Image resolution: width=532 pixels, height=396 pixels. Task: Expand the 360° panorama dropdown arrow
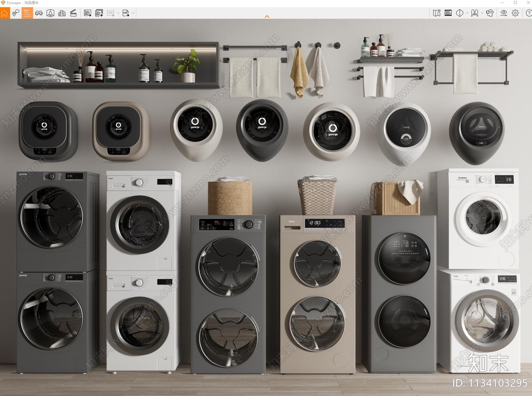click(118, 13)
